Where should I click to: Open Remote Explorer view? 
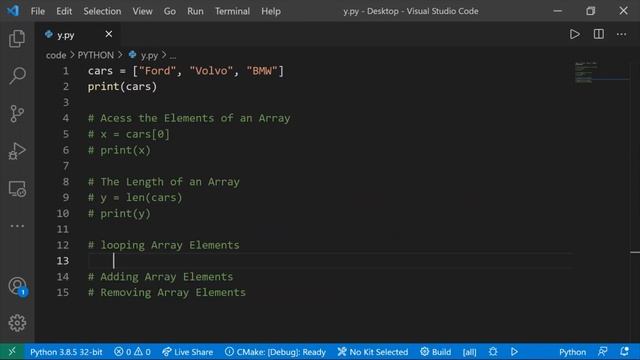click(17, 189)
